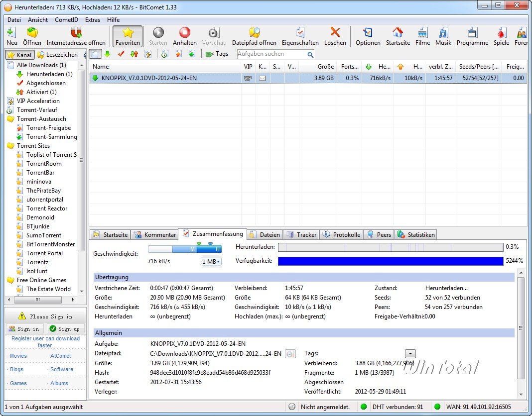Viewport: 532px width, 416px height.
Task: Toggle the Tags filter button
Action: click(x=217, y=54)
